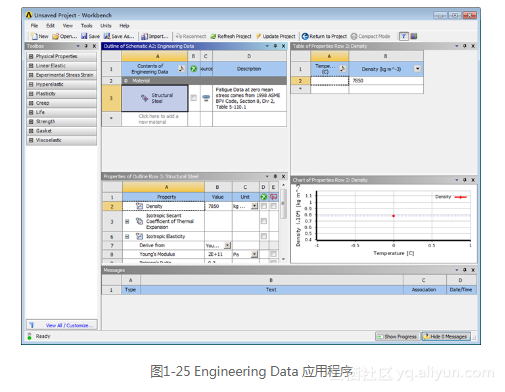Click the thermal expansion property icon
Image resolution: width=505 pixels, height=392 pixels.
[x=139, y=221]
